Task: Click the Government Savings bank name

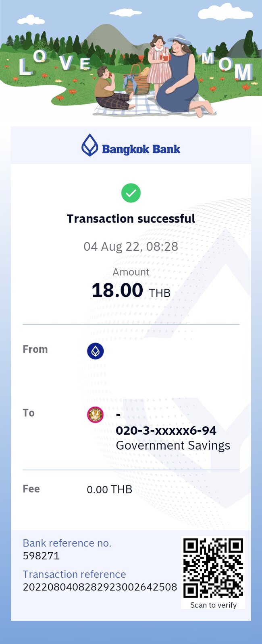Action: click(x=173, y=446)
